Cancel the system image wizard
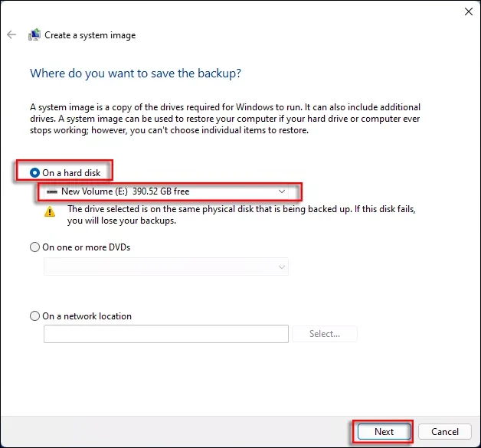481x448 pixels. coord(444,431)
